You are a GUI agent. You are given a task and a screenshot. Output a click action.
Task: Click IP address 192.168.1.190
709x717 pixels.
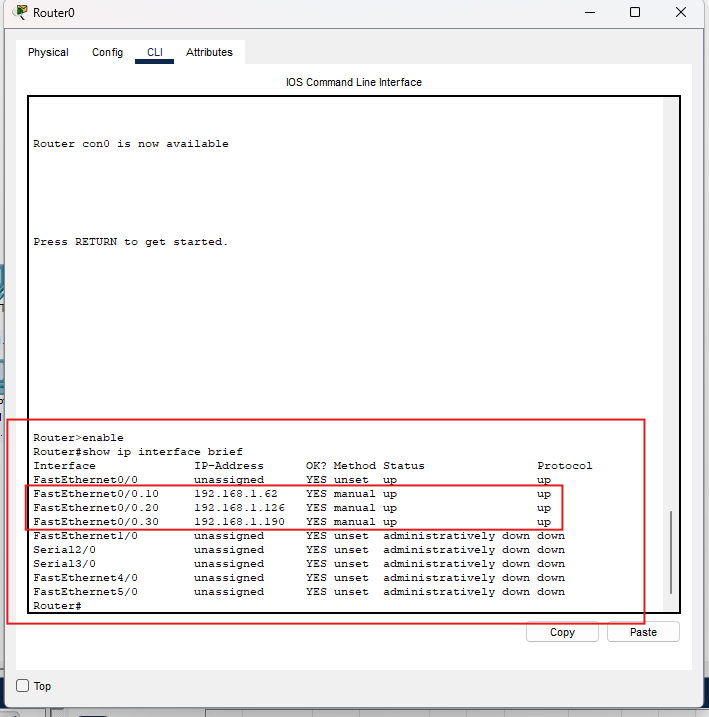(x=240, y=522)
